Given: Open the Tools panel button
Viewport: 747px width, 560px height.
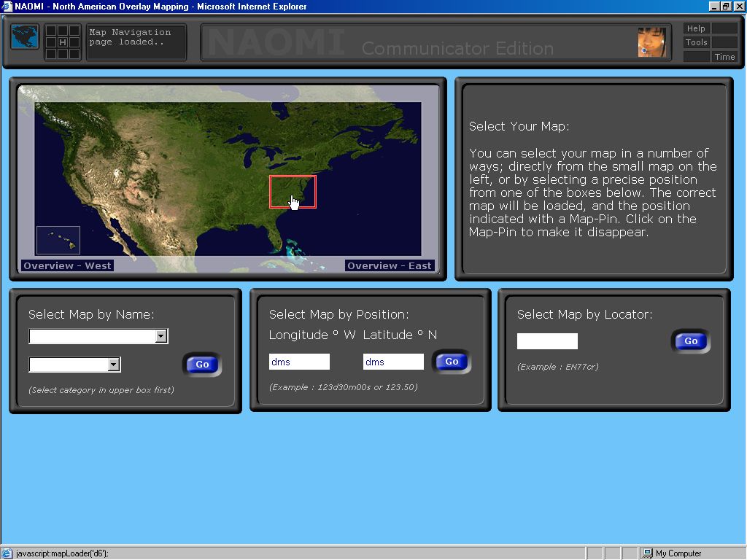Looking at the screenshot, I should pos(696,42).
